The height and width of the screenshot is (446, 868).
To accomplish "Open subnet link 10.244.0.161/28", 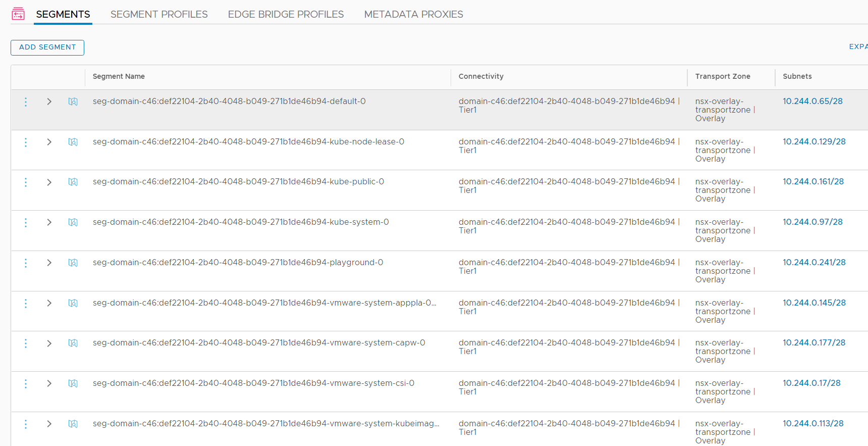I will (x=813, y=181).
